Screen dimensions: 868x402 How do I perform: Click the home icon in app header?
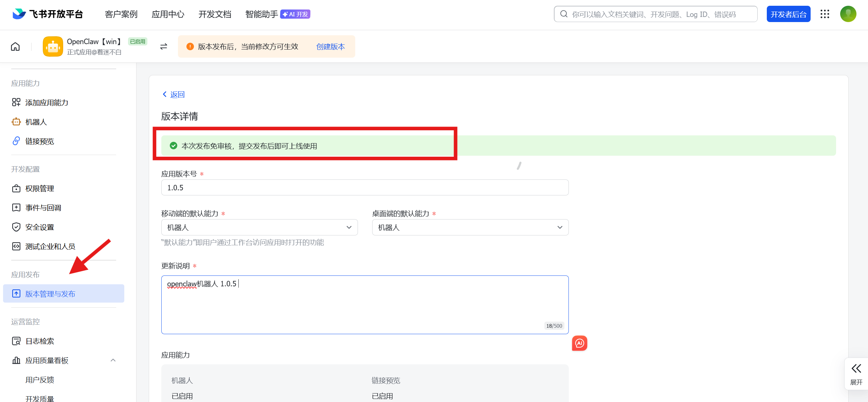[15, 46]
